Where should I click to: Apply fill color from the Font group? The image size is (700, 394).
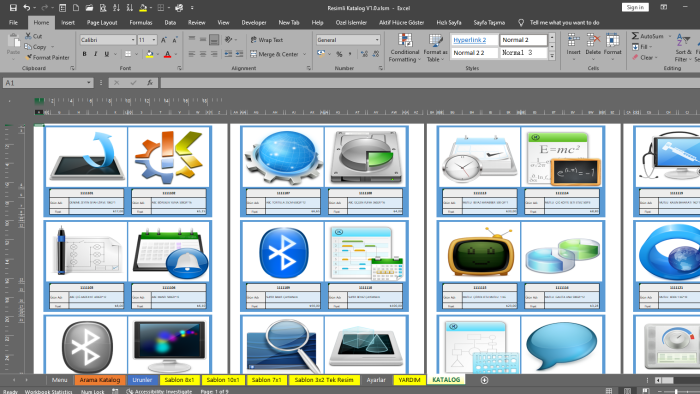tap(150, 54)
